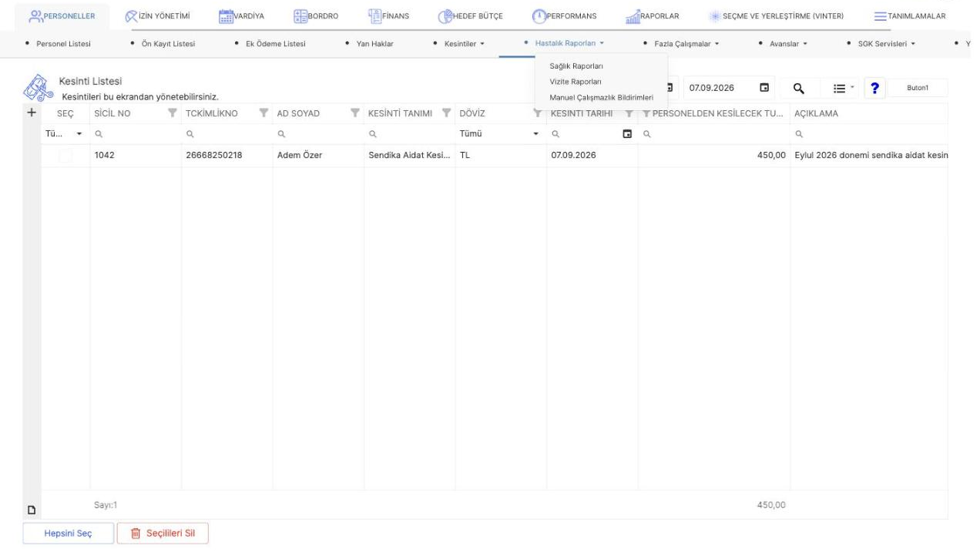Click the Kesinti Listesi money scissors icon
980x552 pixels.
click(x=38, y=89)
